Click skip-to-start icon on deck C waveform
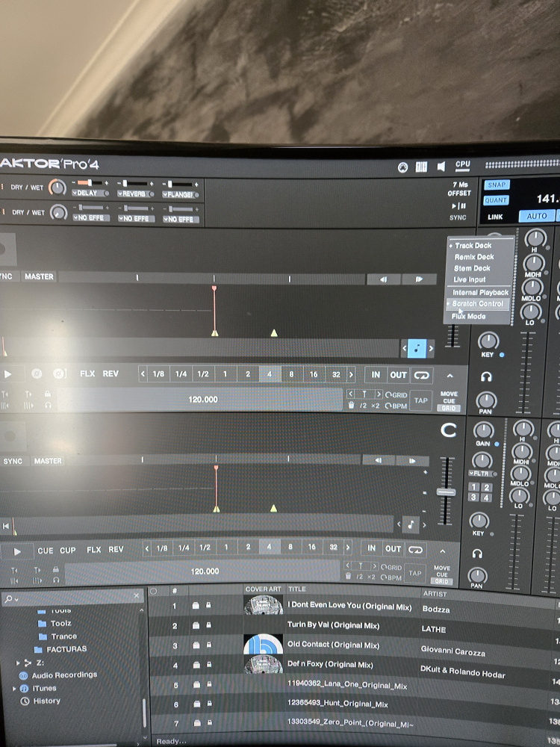The image size is (560, 747). 6,525
